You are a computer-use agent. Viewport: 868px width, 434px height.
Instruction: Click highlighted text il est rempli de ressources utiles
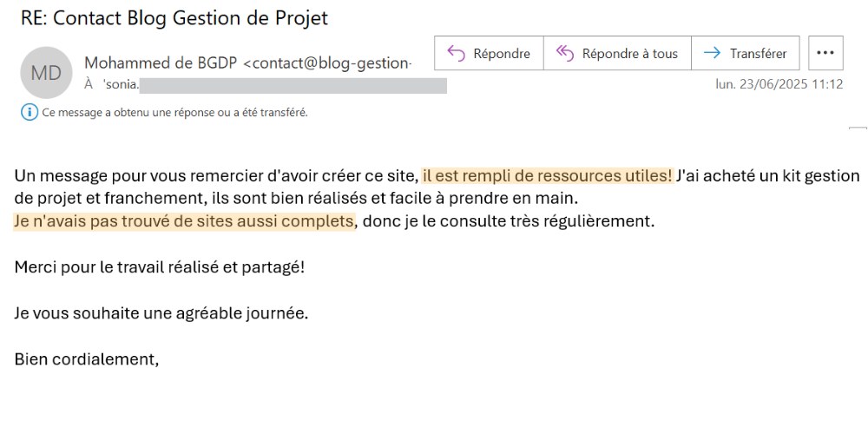pos(547,176)
